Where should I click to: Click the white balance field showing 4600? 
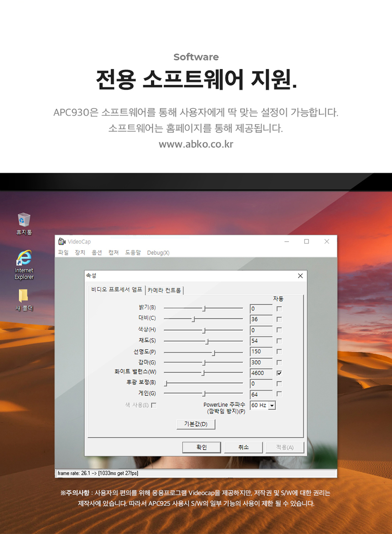(261, 373)
